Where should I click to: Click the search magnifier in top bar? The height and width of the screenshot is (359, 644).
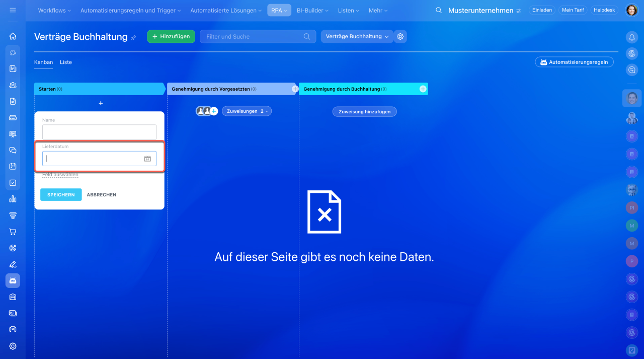pyautogui.click(x=439, y=10)
